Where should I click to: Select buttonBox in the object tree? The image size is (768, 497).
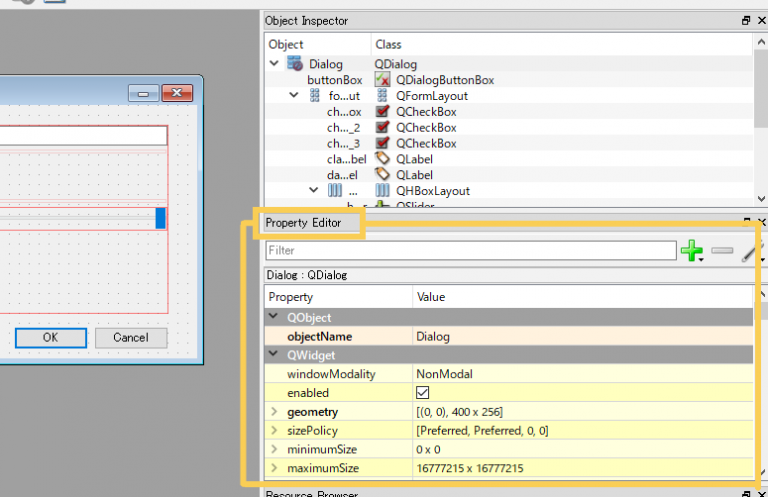click(x=334, y=79)
